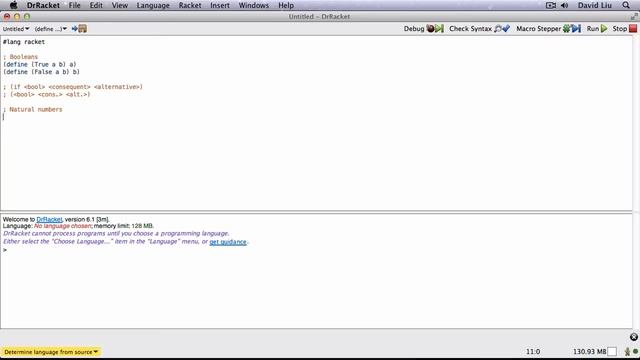
Task: Toggle fullscreen with the window-corner arrows
Action: tap(634, 16)
